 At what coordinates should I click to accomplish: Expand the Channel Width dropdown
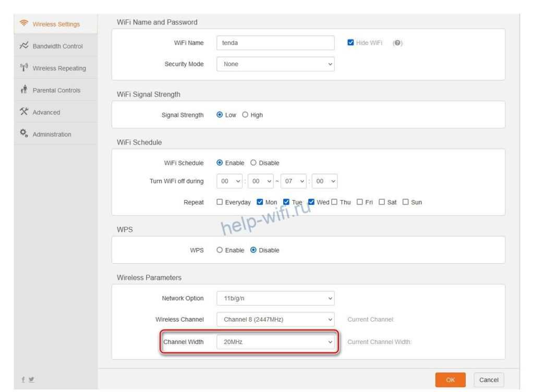(x=275, y=342)
